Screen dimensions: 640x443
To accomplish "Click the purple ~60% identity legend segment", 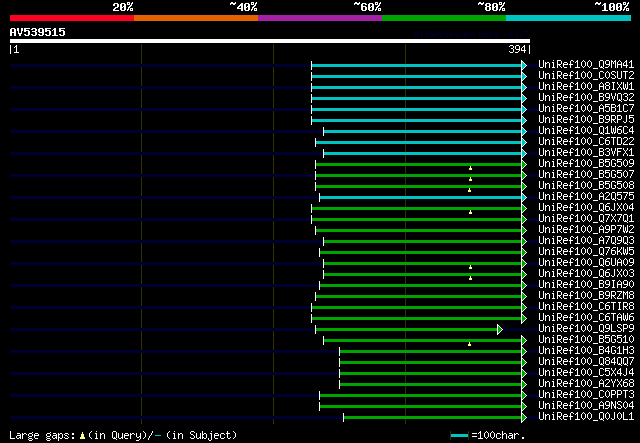I will click(320, 18).
